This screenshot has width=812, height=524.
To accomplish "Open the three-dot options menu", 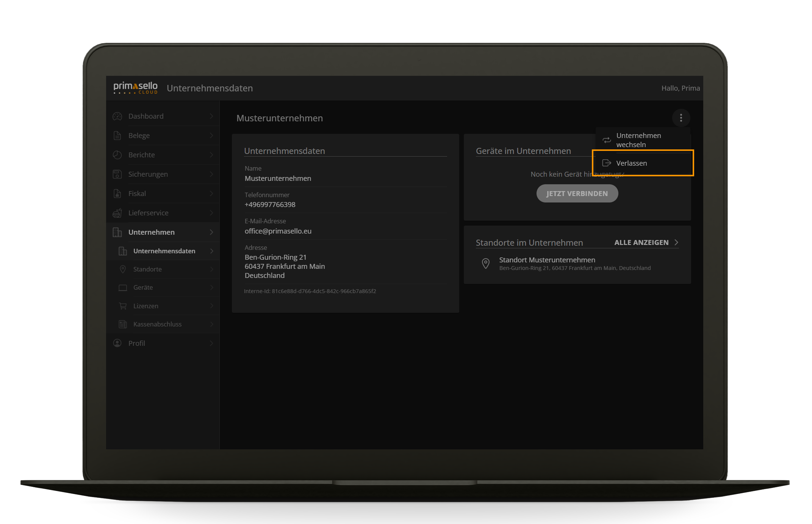I will (x=681, y=118).
